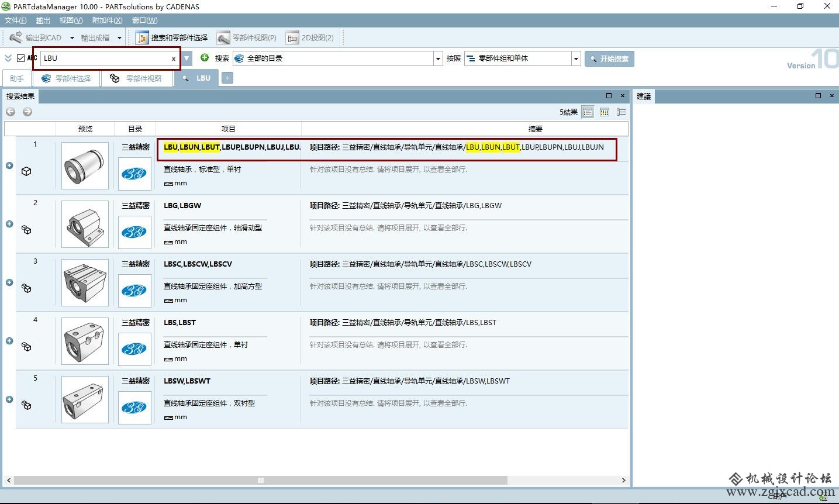Screen dimensions: 839x504
Task: Open LBSC,LBSCW,LBSCV preview thumbnail
Action: pyautogui.click(x=85, y=282)
